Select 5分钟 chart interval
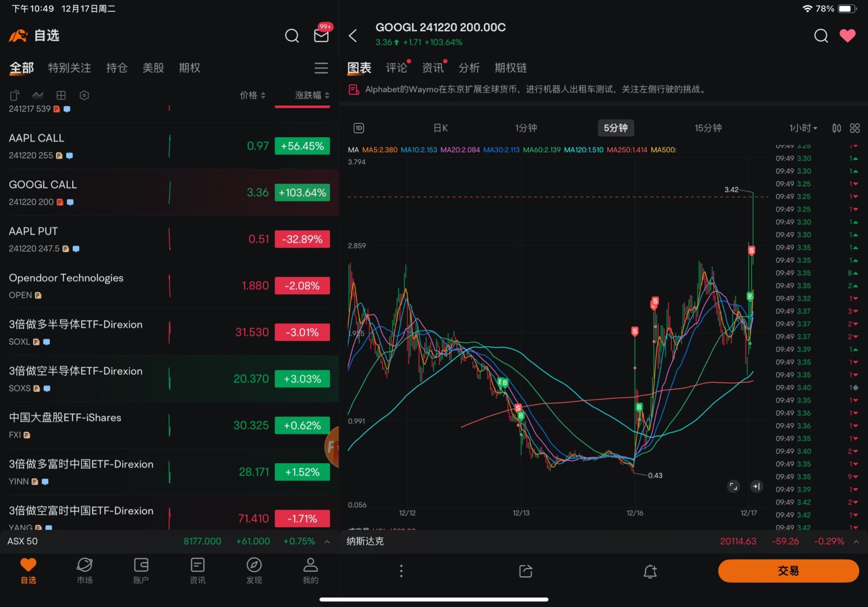 (616, 128)
